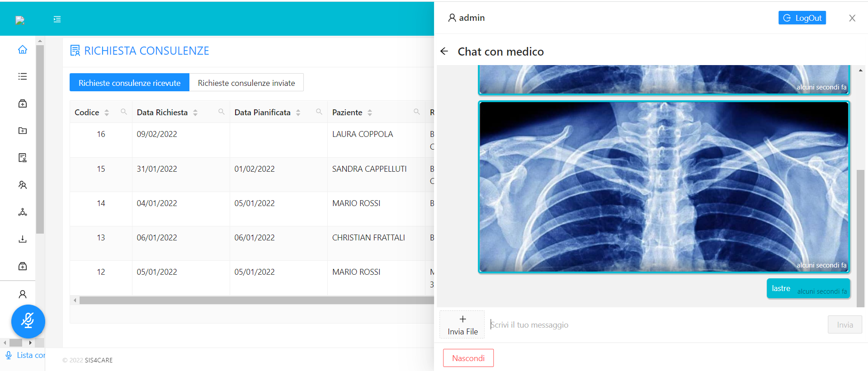Click the download icon in sidebar

coord(22,239)
